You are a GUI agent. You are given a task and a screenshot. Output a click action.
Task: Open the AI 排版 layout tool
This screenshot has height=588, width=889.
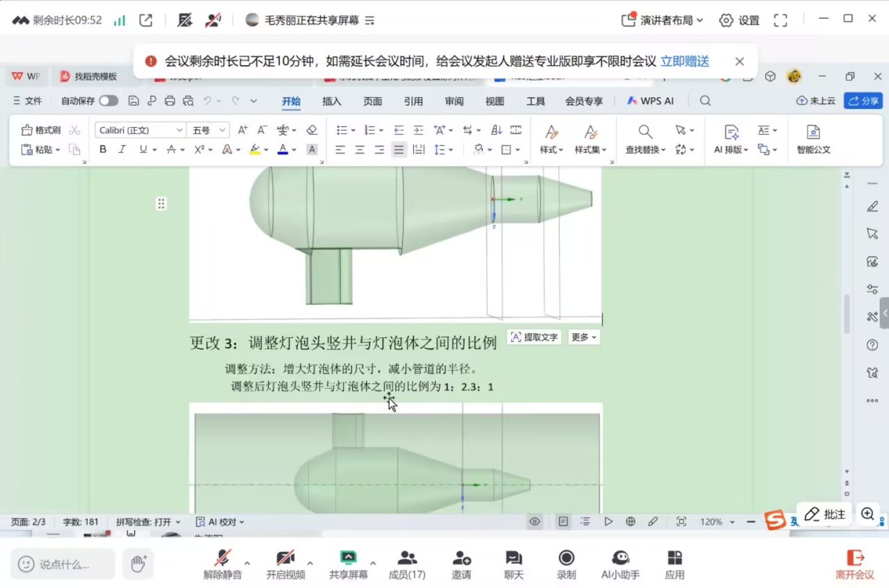click(x=731, y=139)
